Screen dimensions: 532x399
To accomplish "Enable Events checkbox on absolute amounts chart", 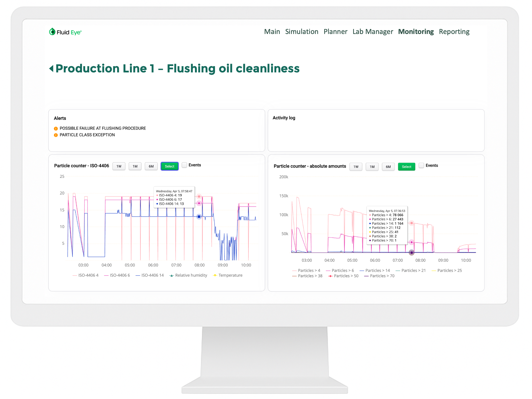I will click(x=421, y=165).
